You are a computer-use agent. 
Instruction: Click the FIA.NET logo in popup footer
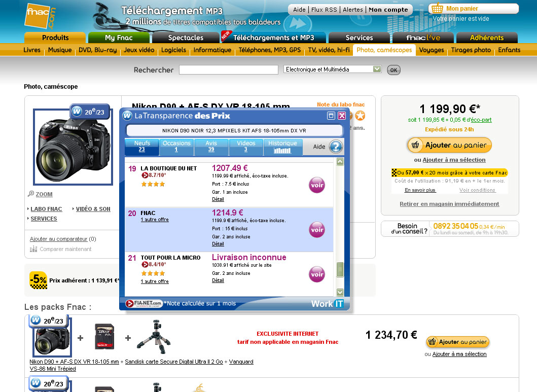[144, 303]
